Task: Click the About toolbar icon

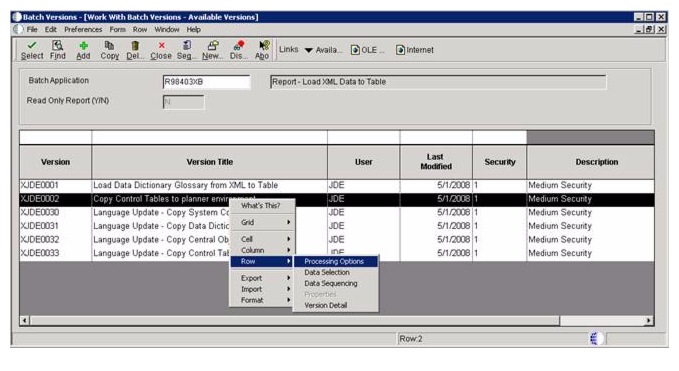Action: [264, 45]
